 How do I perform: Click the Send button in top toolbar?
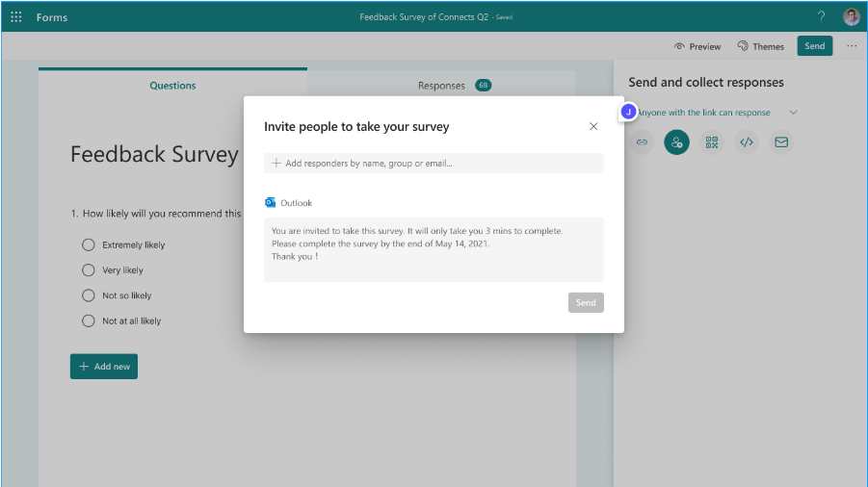click(814, 46)
